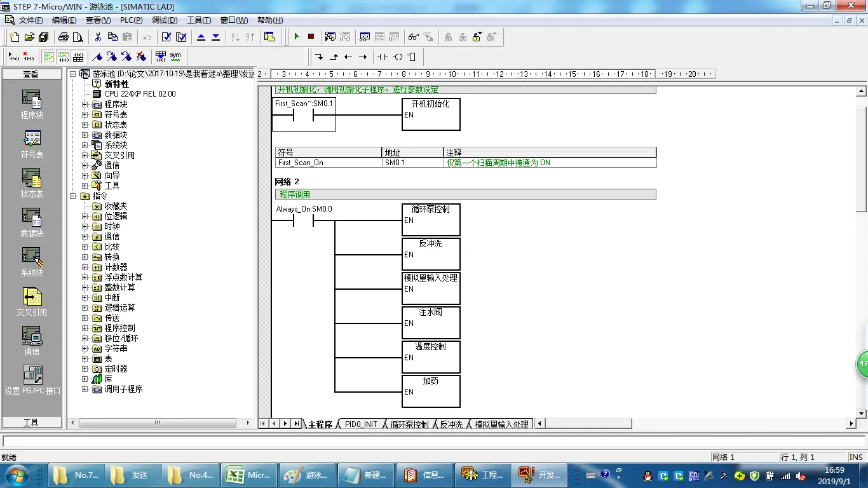Image resolution: width=868 pixels, height=488 pixels.
Task: Click the download (blue down triangle) icon
Action: tap(216, 37)
